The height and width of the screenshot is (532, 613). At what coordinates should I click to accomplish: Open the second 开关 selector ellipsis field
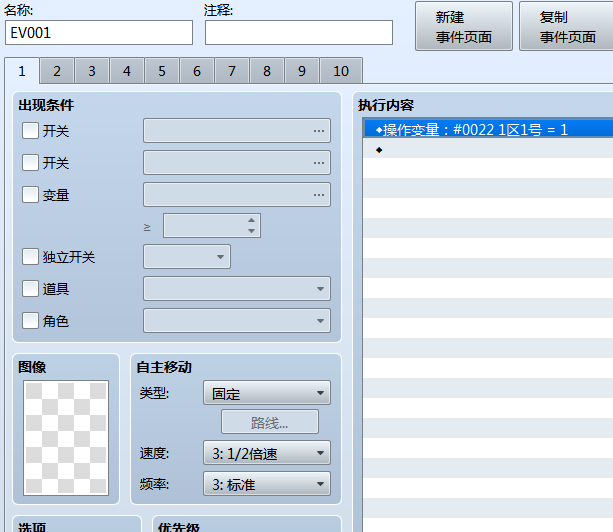237,163
